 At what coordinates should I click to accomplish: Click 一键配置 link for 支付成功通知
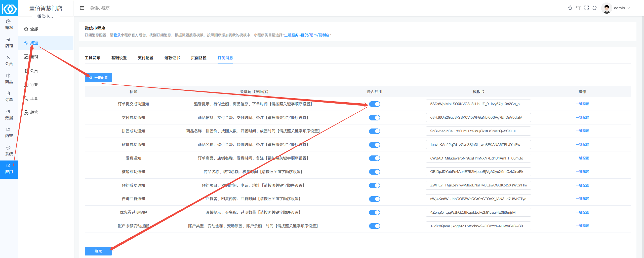pyautogui.click(x=582, y=118)
